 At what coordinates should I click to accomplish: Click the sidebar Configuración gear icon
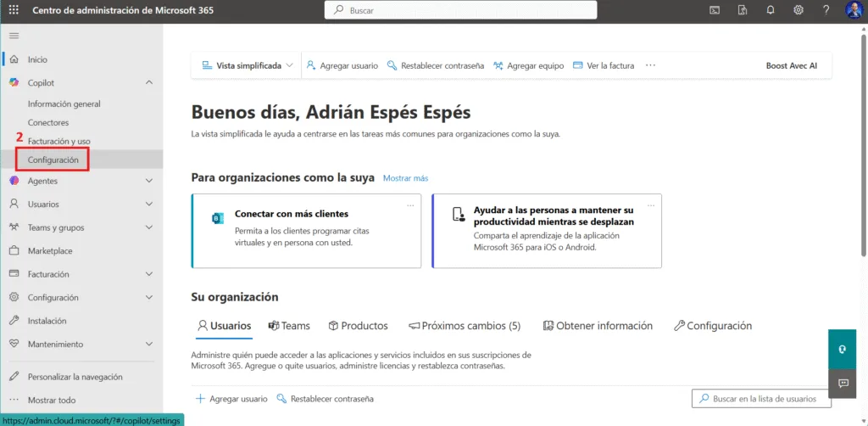pos(15,297)
